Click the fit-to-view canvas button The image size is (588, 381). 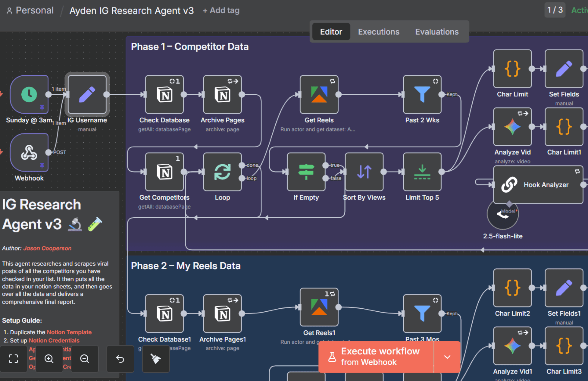click(13, 359)
